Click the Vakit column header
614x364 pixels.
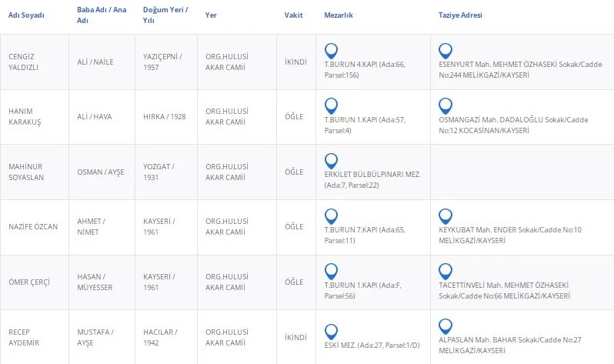coord(293,15)
